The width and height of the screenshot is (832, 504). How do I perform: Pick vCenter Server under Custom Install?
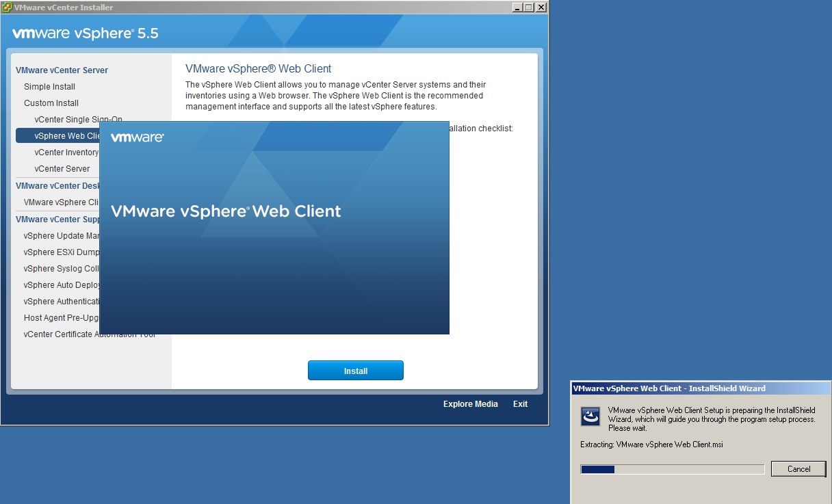point(62,169)
